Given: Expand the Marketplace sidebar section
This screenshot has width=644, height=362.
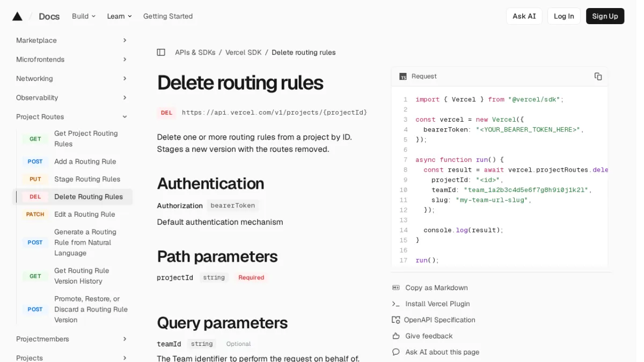Looking at the screenshot, I should [x=72, y=40].
